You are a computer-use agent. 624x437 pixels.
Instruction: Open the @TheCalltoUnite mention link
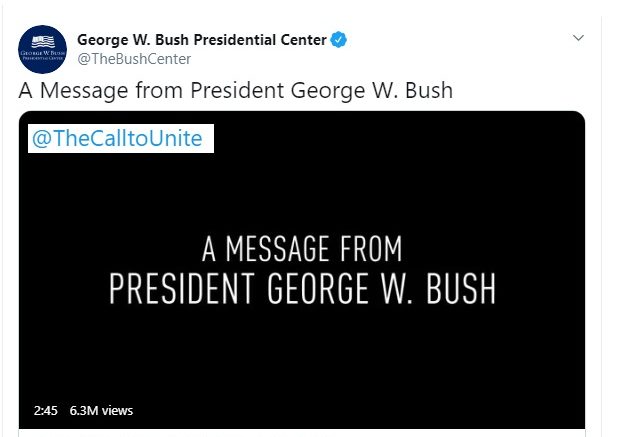tap(117, 139)
